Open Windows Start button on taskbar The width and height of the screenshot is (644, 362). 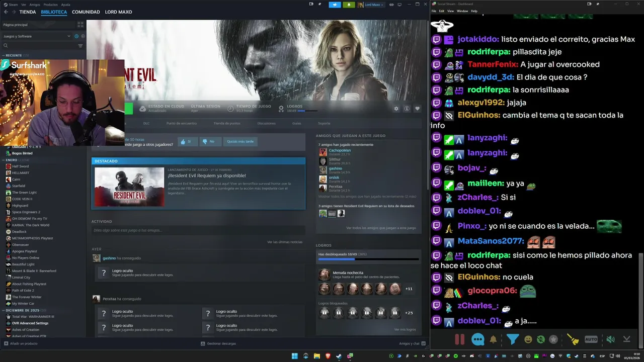click(295, 356)
